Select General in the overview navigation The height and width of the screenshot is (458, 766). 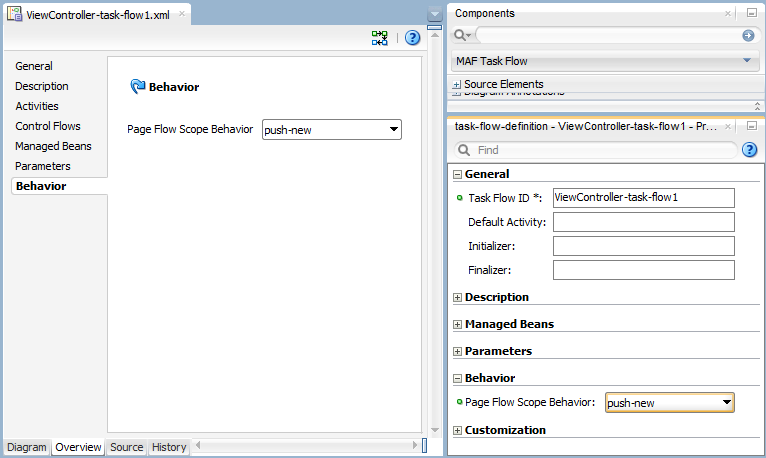pos(34,66)
